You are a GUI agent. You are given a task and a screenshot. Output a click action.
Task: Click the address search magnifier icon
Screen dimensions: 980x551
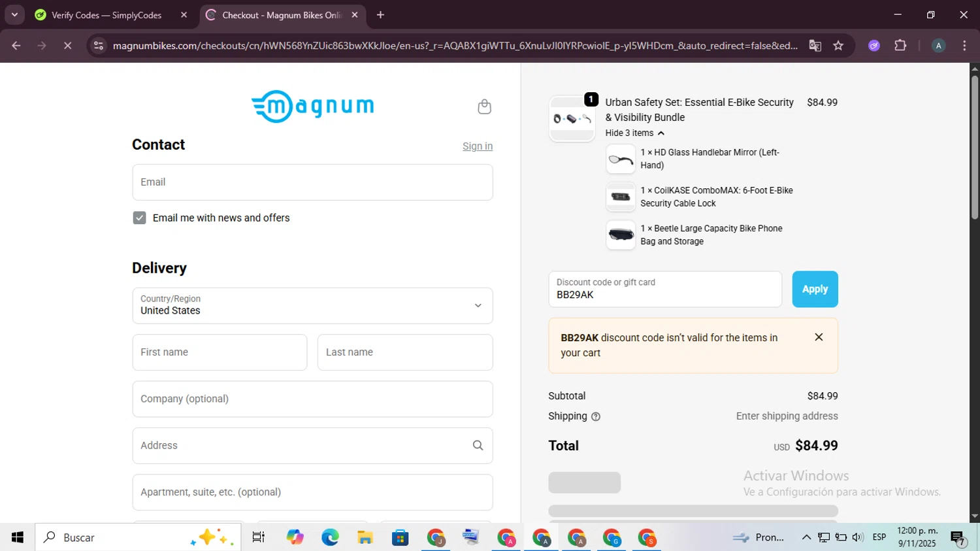[478, 445]
